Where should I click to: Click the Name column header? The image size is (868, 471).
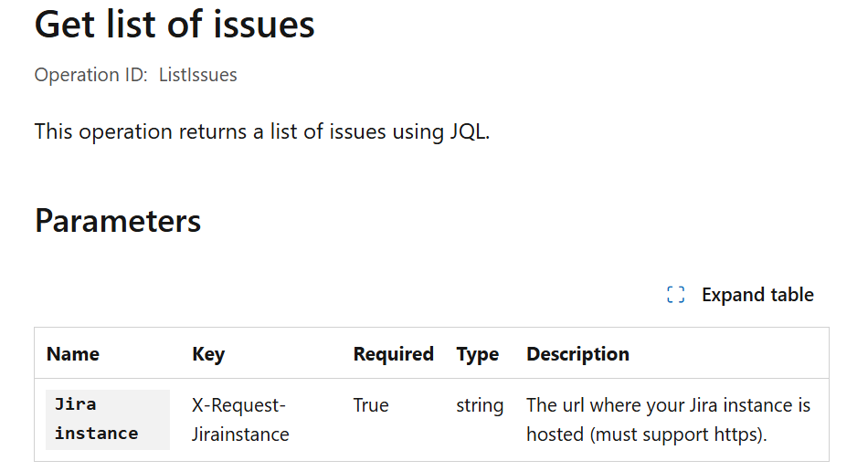[x=73, y=354]
